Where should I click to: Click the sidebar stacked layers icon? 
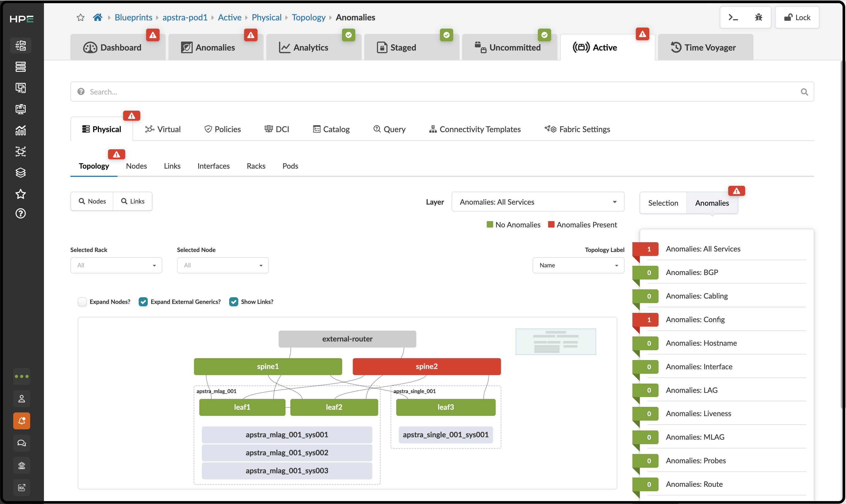(21, 173)
